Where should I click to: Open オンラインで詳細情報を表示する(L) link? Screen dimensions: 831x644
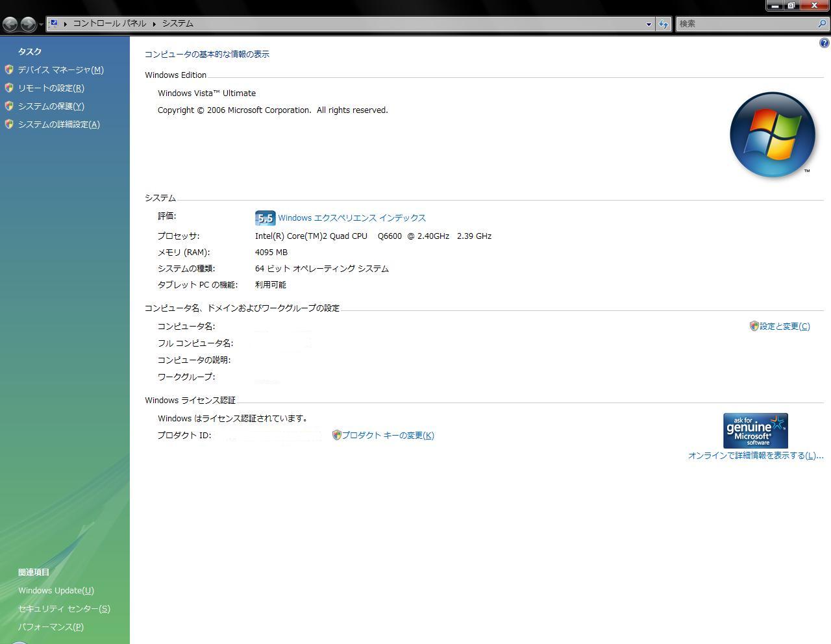pyautogui.click(x=756, y=456)
